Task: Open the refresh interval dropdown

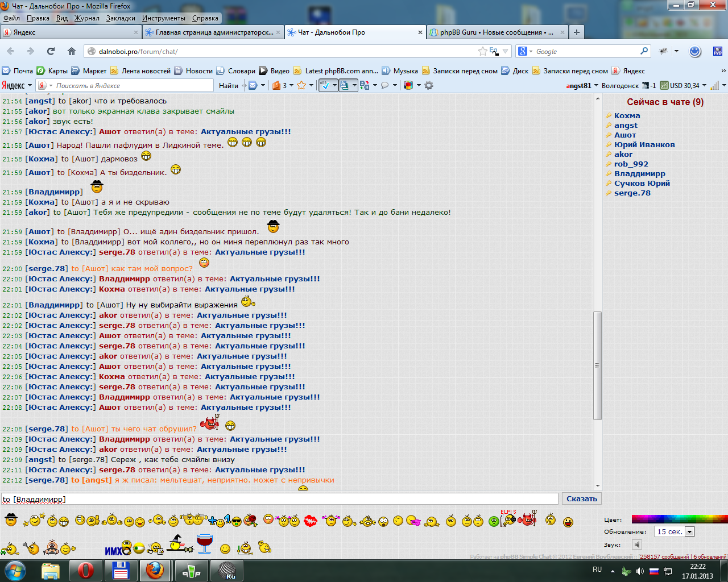Action: click(x=689, y=531)
